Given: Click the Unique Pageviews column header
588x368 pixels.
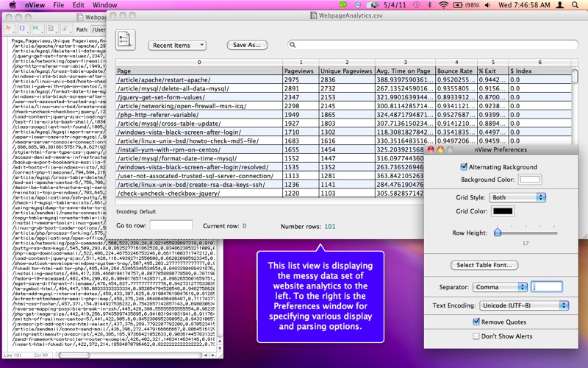Looking at the screenshot, I should pyautogui.click(x=347, y=71).
